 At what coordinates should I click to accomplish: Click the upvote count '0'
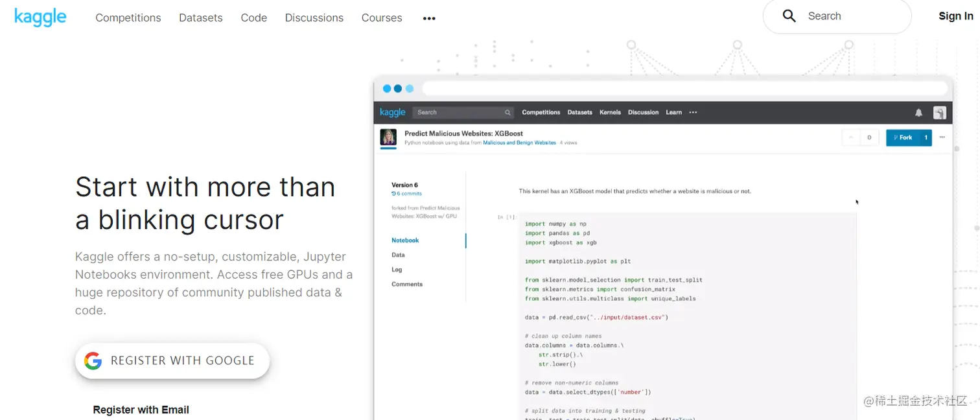(869, 137)
